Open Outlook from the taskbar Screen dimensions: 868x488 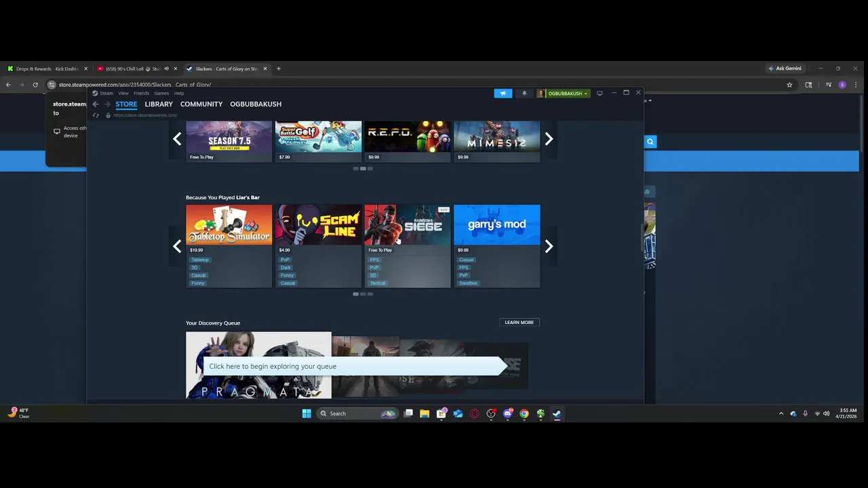point(458,413)
